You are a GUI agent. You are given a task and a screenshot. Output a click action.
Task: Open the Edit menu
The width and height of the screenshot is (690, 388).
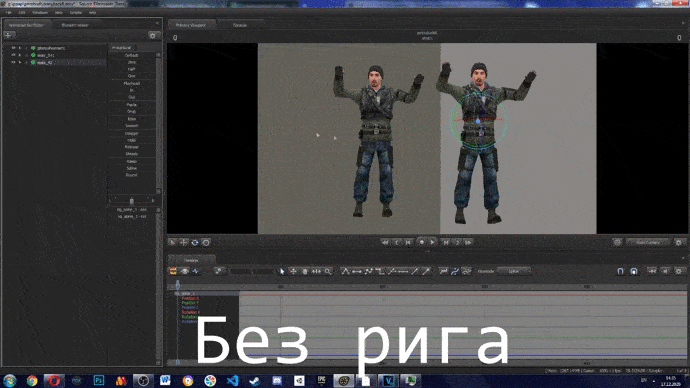click(x=22, y=13)
